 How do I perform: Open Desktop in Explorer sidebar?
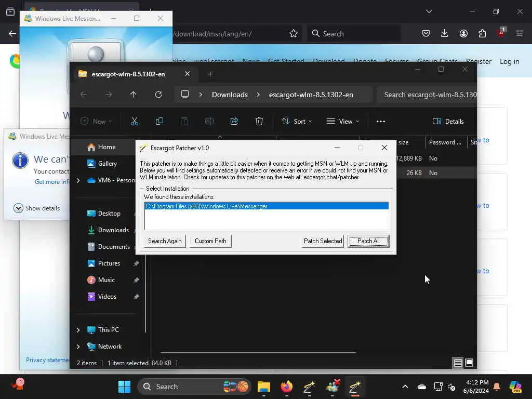click(109, 214)
